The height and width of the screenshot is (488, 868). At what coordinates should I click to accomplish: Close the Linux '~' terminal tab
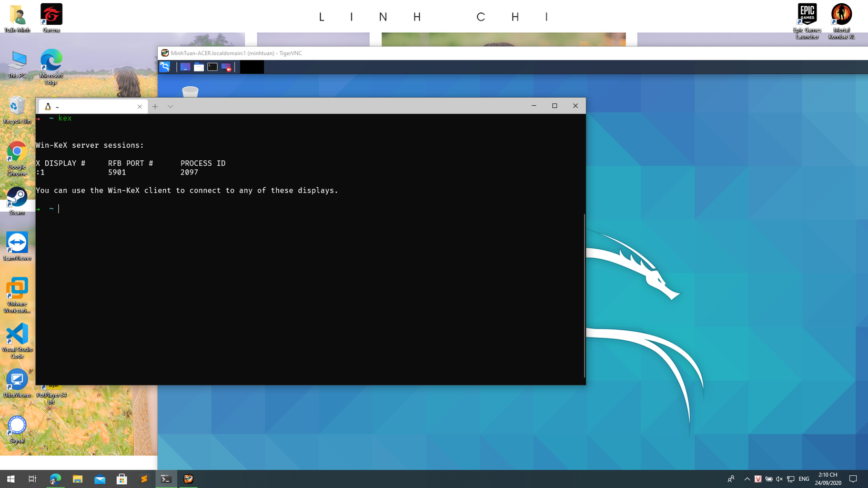(139, 106)
